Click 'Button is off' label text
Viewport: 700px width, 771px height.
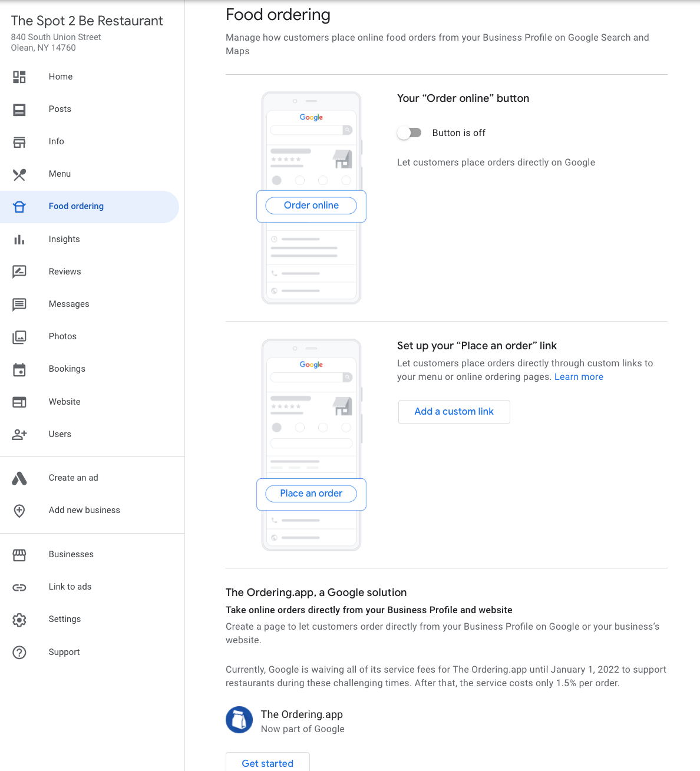(459, 133)
